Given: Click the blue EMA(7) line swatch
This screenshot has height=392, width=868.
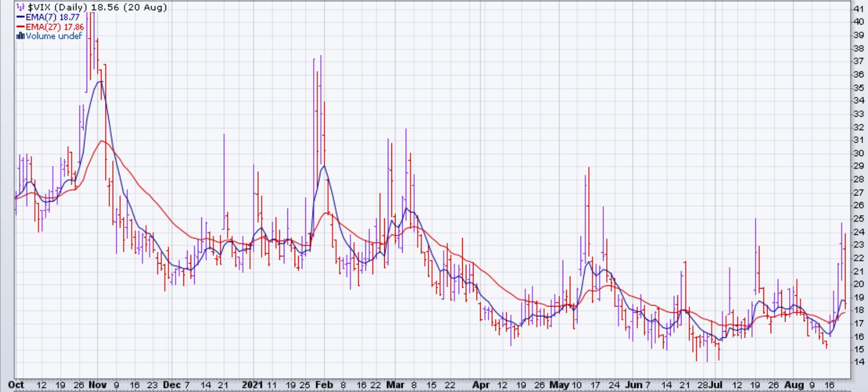Looking at the screenshot, I should pos(20,17).
